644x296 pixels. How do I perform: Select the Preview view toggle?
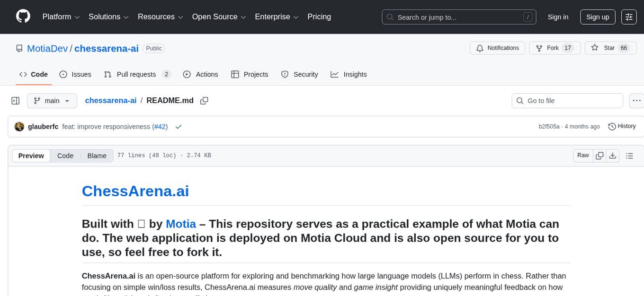[x=31, y=156]
